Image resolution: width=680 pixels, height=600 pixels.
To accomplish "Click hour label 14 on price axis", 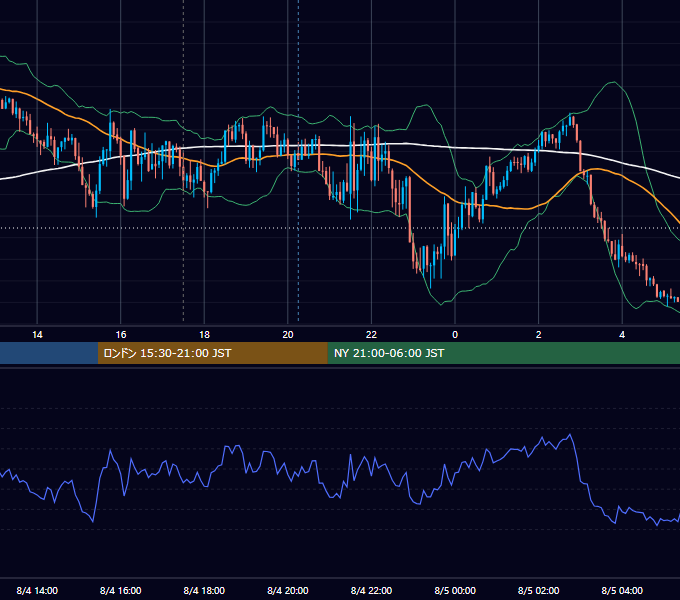I will tap(37, 335).
